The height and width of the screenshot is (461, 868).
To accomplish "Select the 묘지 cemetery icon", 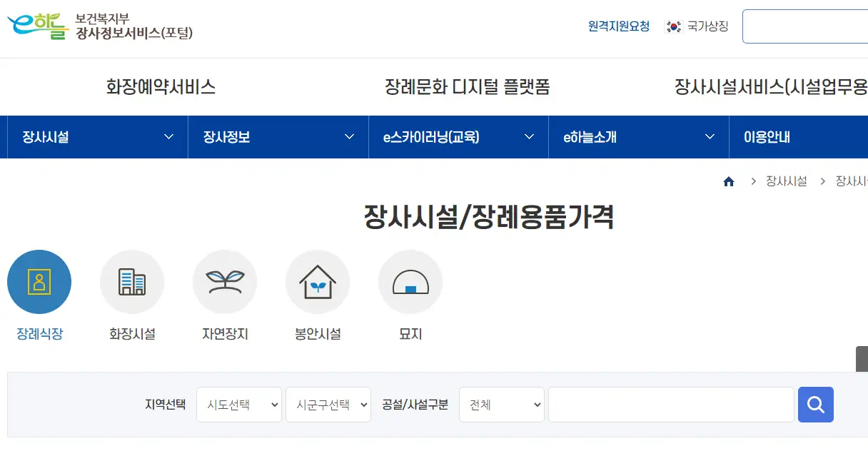I will 410,281.
